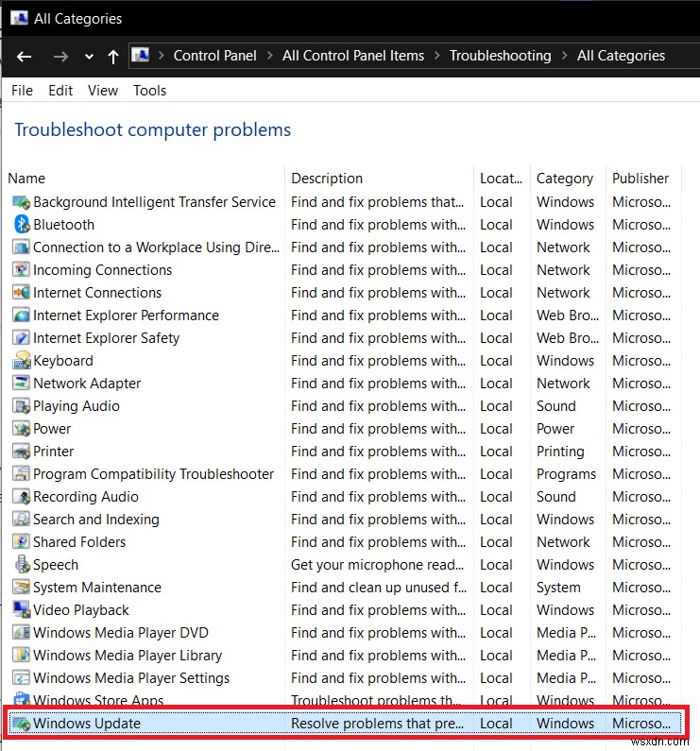Image resolution: width=700 pixels, height=751 pixels.
Task: Select the Windows Update row name
Action: (87, 724)
